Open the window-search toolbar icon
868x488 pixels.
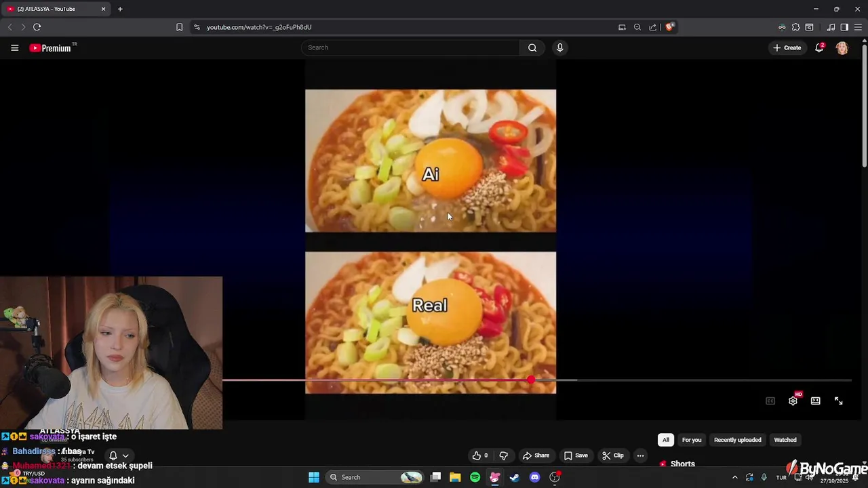point(809,27)
